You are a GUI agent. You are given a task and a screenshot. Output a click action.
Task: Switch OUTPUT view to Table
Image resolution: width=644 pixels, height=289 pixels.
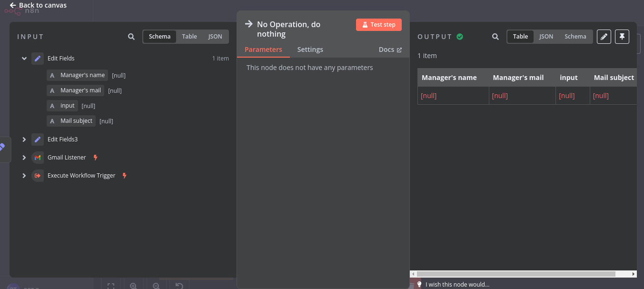[520, 37]
